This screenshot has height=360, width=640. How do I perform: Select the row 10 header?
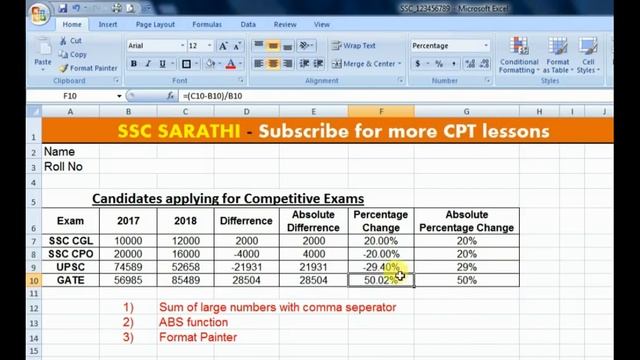[x=34, y=280]
